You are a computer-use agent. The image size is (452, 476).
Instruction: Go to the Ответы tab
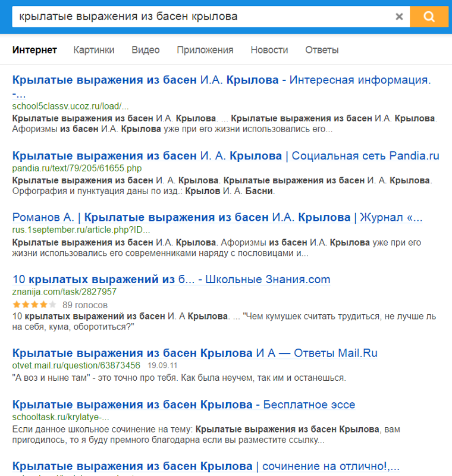[x=322, y=50]
